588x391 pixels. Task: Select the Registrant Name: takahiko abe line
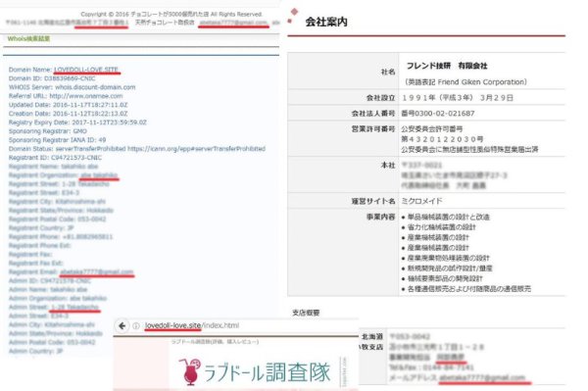[x=53, y=167]
